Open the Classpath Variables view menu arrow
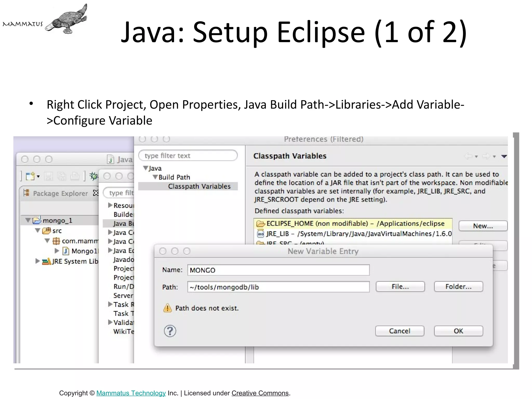Image resolution: width=532 pixels, height=399 pixels. [x=504, y=156]
